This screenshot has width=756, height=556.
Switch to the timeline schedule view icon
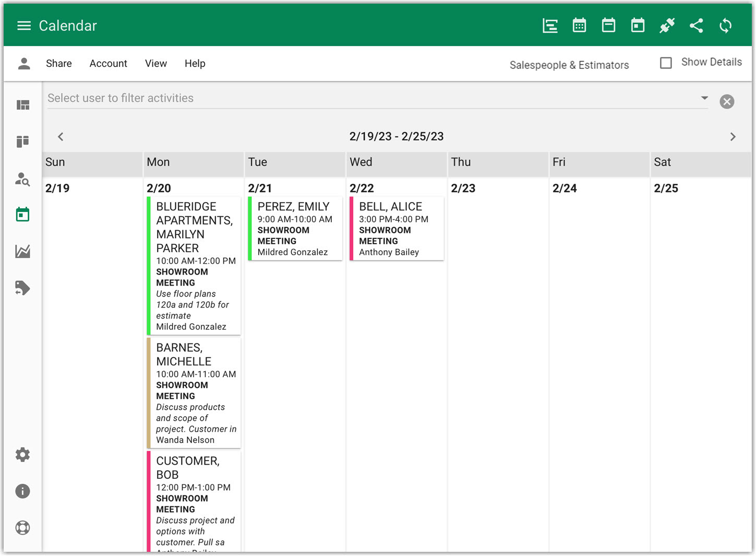point(550,26)
